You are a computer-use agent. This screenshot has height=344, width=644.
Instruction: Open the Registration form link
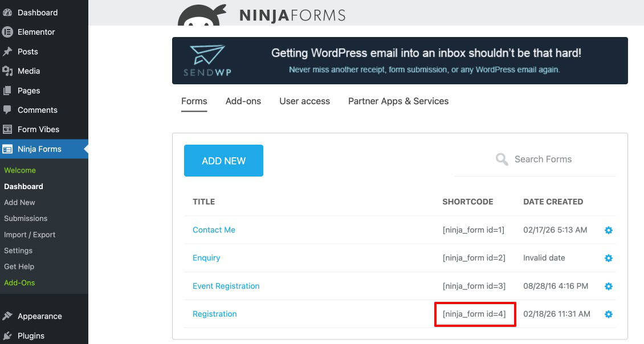(214, 314)
